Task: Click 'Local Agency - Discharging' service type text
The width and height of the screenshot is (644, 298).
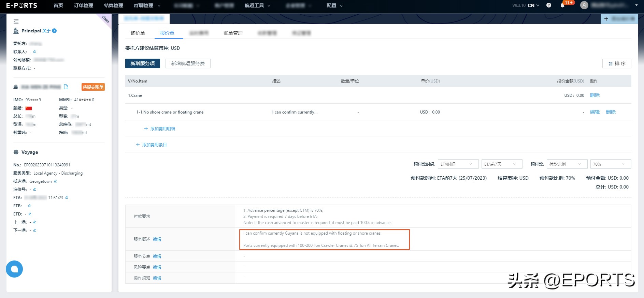Action: [x=58, y=173]
